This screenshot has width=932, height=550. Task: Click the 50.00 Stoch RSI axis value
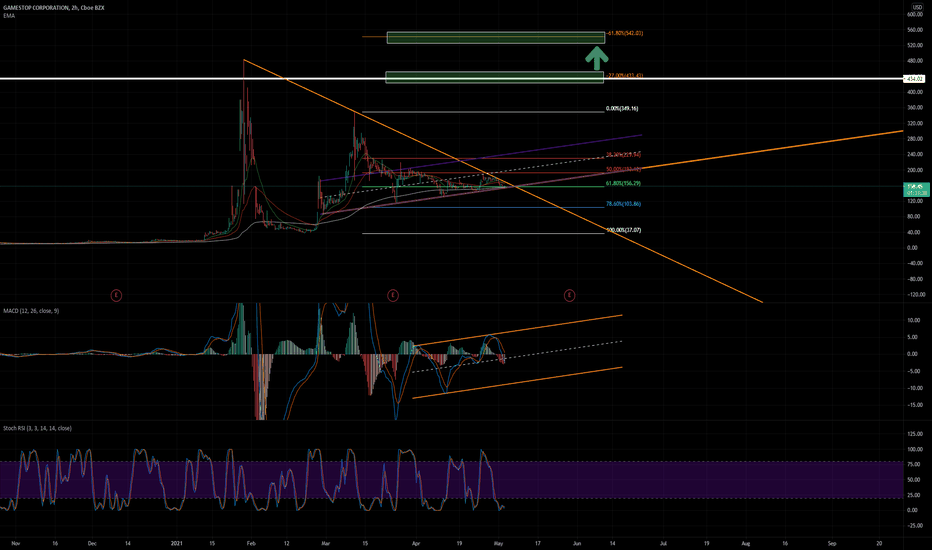[915, 480]
